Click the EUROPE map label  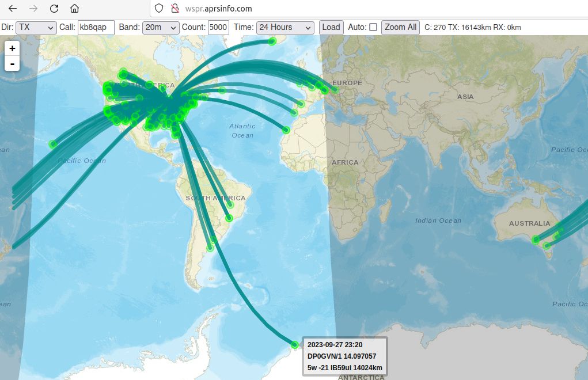click(347, 83)
